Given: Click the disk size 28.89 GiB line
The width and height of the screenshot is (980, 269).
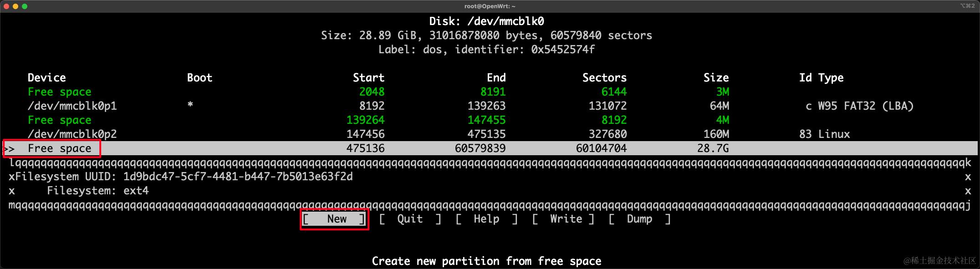Looking at the screenshot, I should click(486, 36).
